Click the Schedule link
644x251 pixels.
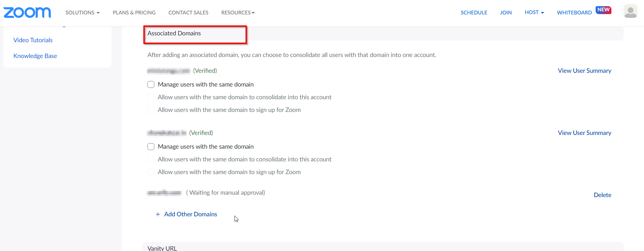(x=474, y=13)
